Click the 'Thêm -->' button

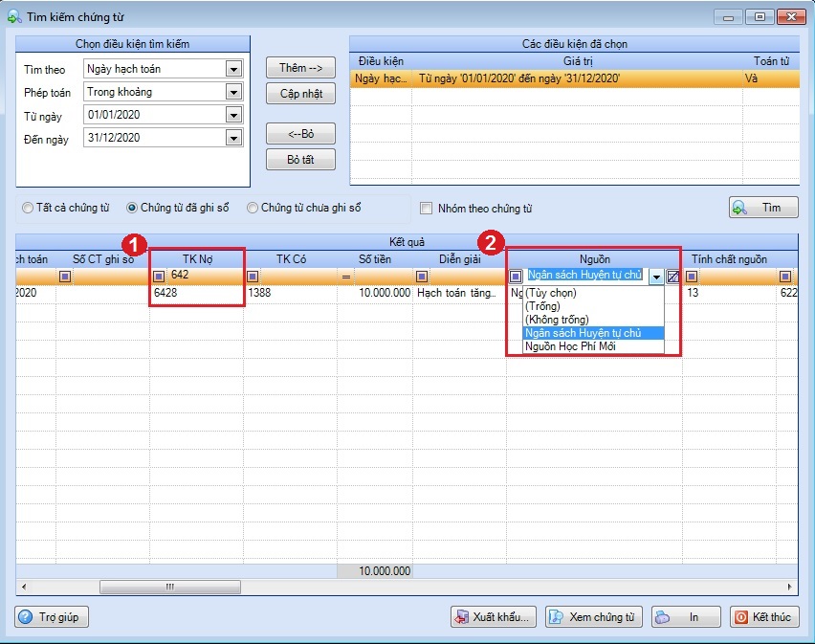[x=300, y=68]
